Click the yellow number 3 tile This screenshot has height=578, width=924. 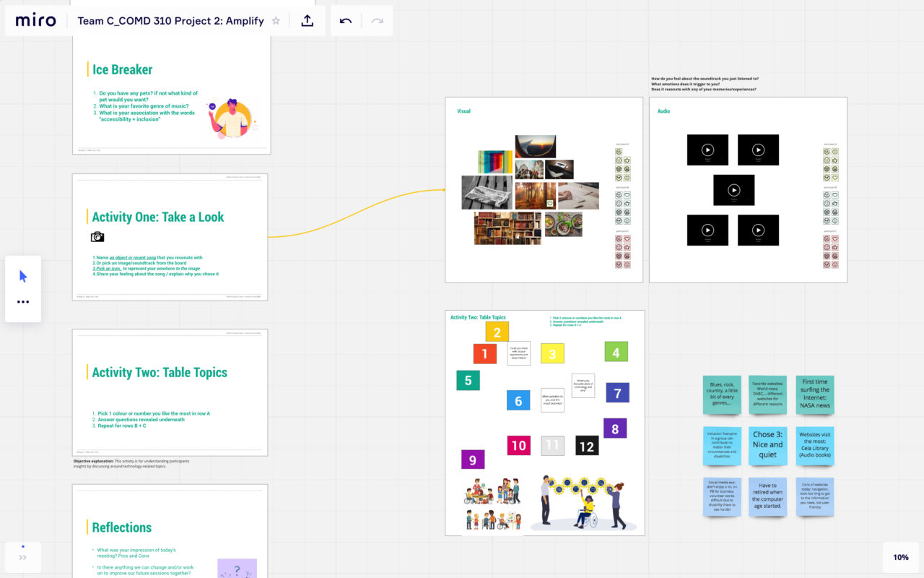pos(552,354)
